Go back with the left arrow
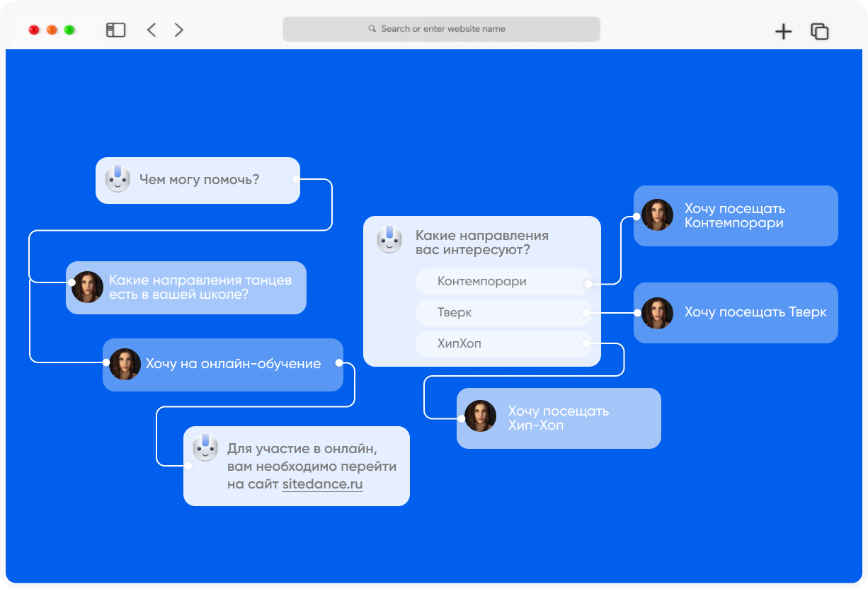 click(x=151, y=30)
